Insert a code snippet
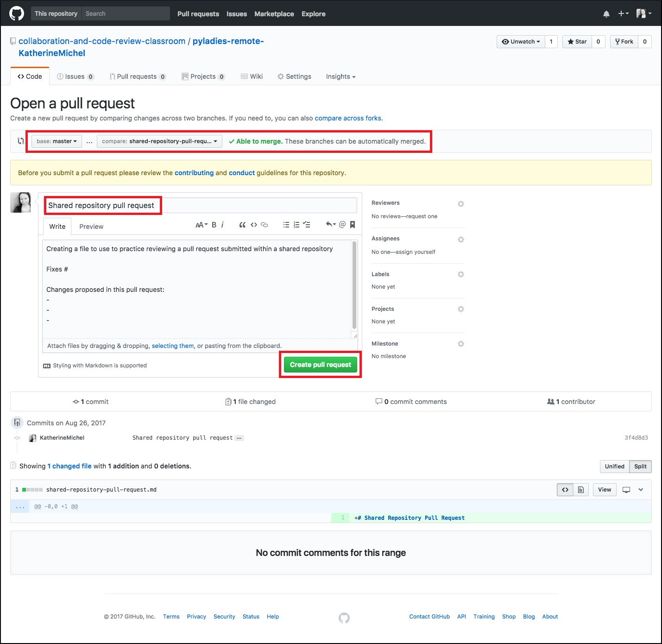Screen dimensions: 662x644 click(x=254, y=225)
